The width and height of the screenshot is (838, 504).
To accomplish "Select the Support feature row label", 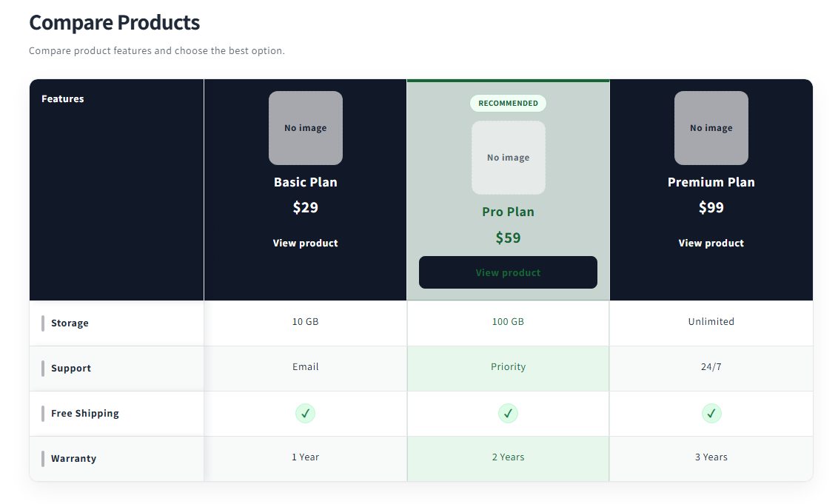I will click(71, 369).
